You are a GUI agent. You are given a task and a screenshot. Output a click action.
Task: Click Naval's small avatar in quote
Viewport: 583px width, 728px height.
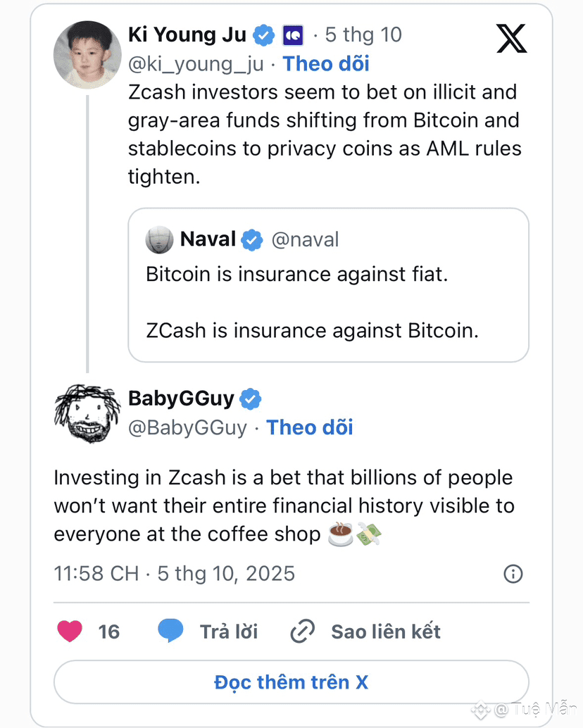coord(159,240)
